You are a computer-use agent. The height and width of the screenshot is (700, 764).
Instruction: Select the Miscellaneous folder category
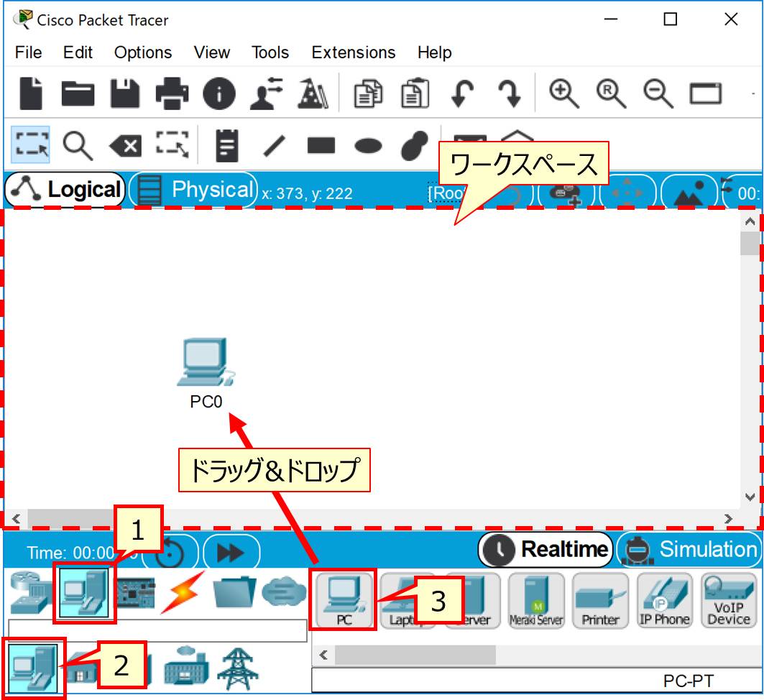pyautogui.click(x=234, y=591)
